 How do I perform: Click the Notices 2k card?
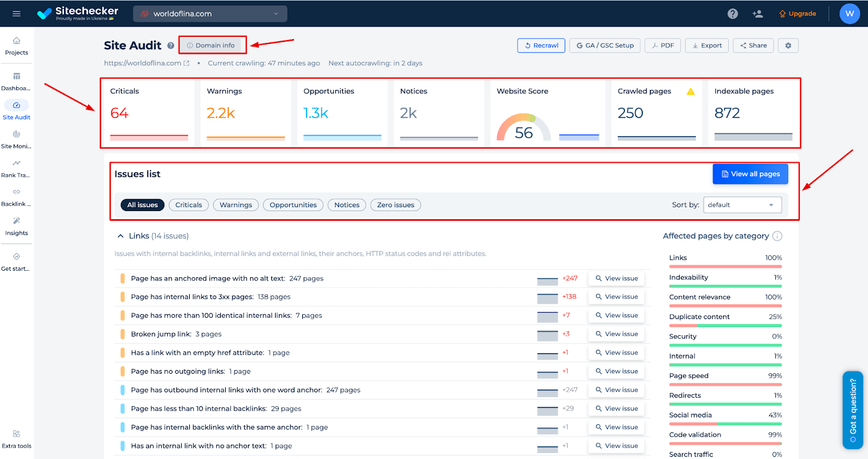(x=439, y=113)
